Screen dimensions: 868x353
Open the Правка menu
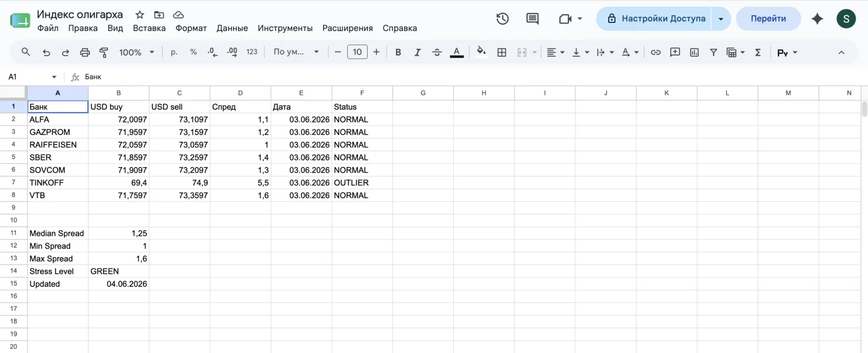(83, 28)
